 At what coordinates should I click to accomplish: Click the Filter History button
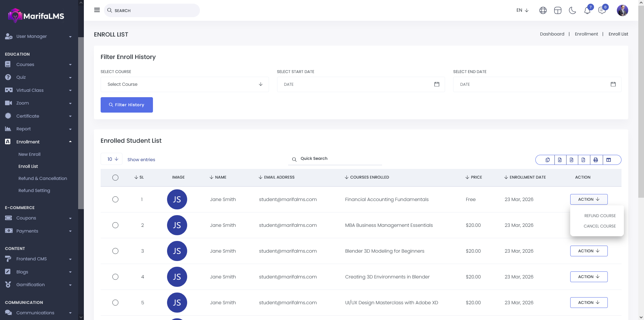(127, 105)
